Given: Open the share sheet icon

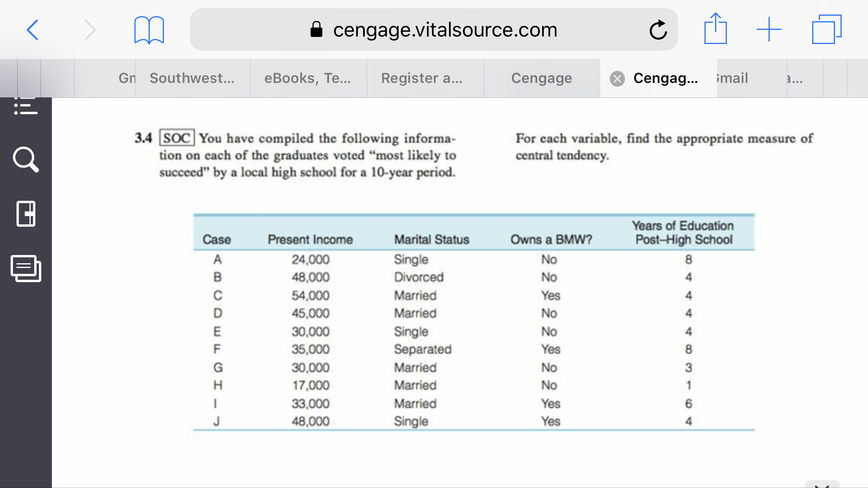Looking at the screenshot, I should (x=715, y=28).
